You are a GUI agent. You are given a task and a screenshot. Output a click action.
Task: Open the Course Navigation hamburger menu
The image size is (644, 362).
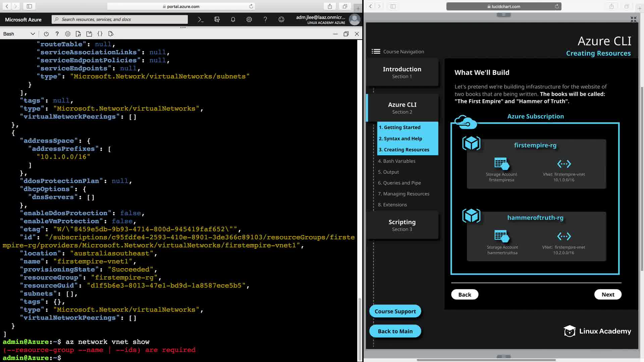pos(376,52)
